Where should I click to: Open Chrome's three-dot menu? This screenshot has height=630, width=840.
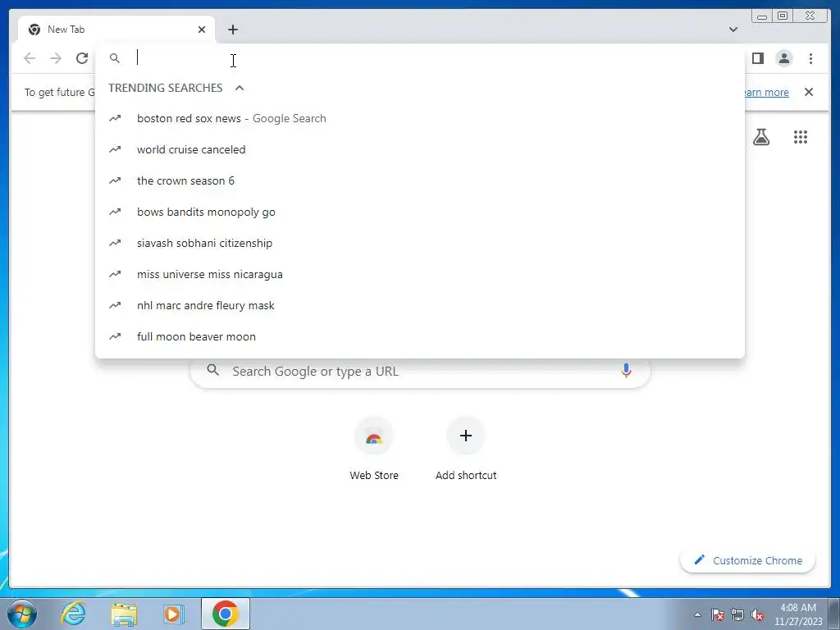pyautogui.click(x=810, y=58)
